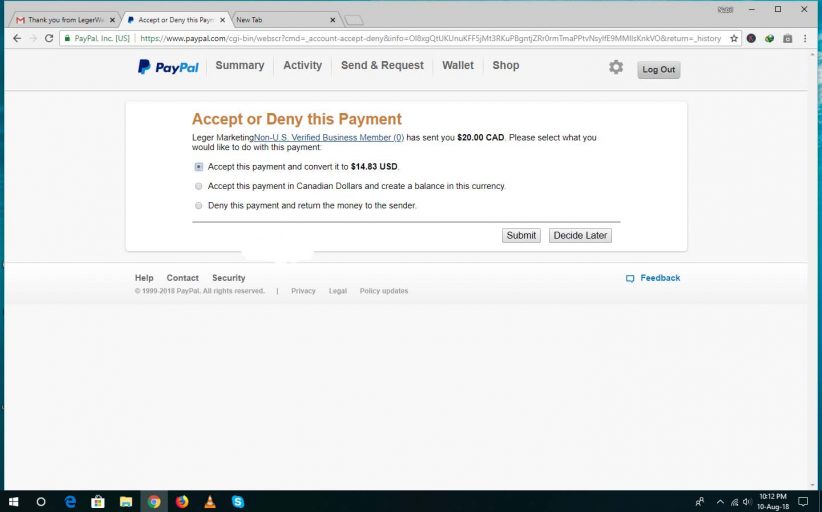
Task: Open Non-U.S. Verified Business Member link
Action: (x=329, y=138)
